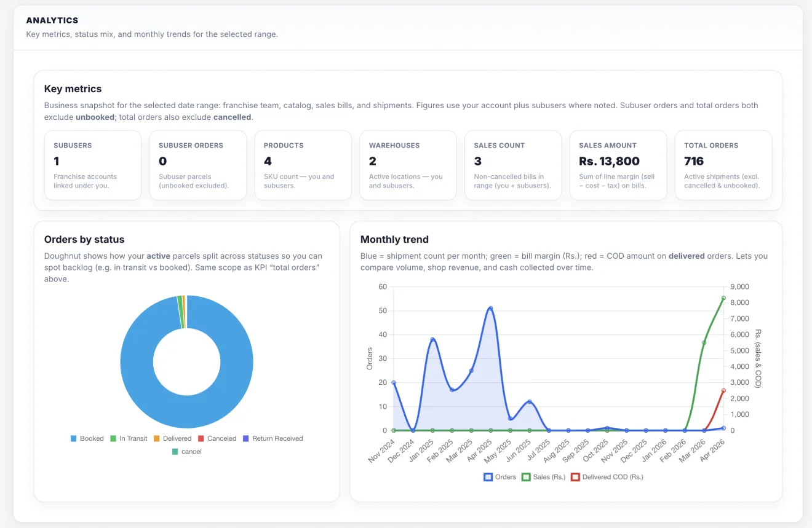Hide the Orders series in Monthly trend
This screenshot has width=812, height=528.
500,476
